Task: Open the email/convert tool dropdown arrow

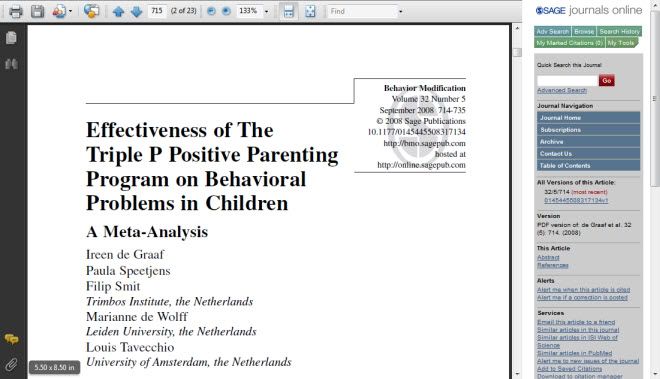Action: click(x=70, y=11)
